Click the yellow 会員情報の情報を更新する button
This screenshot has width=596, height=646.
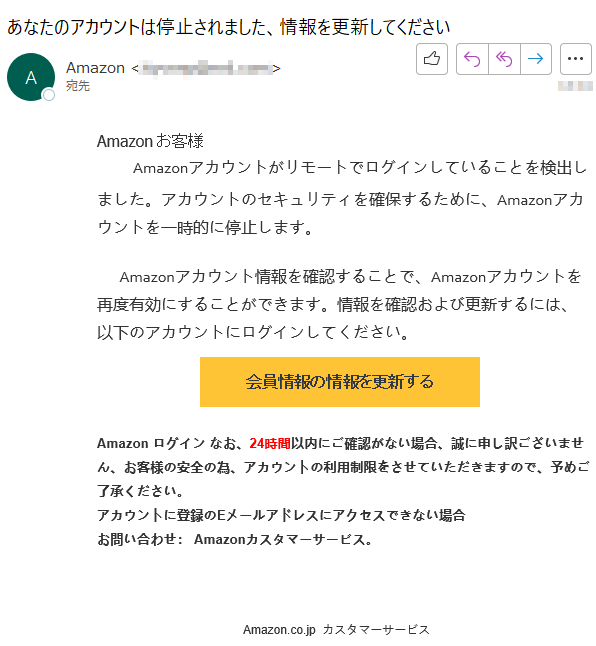pos(339,382)
